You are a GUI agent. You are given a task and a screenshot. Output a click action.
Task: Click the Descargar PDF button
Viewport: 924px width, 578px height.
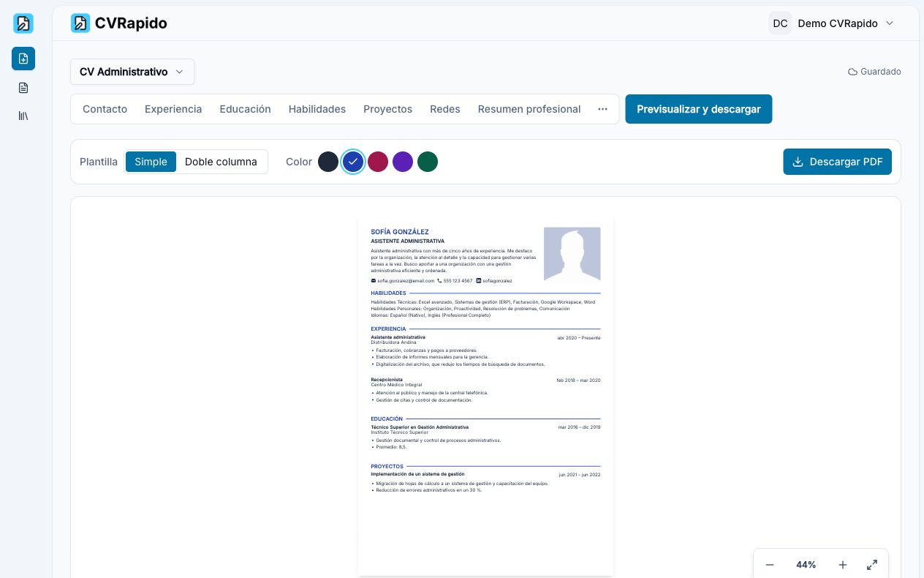click(837, 162)
